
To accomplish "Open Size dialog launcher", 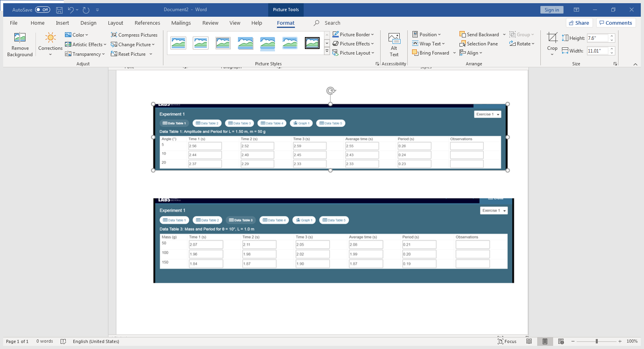I will point(615,64).
